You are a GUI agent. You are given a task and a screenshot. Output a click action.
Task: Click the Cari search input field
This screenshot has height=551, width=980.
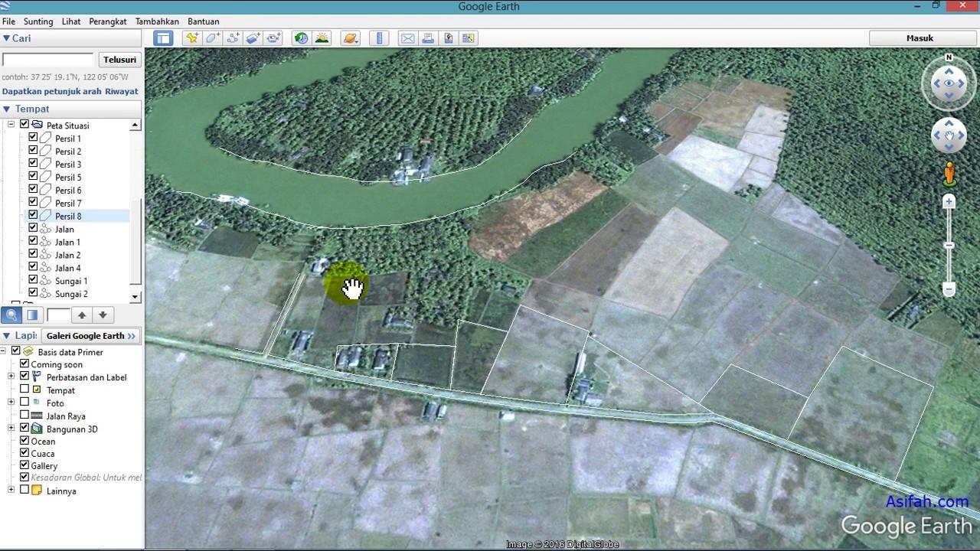click(x=47, y=60)
